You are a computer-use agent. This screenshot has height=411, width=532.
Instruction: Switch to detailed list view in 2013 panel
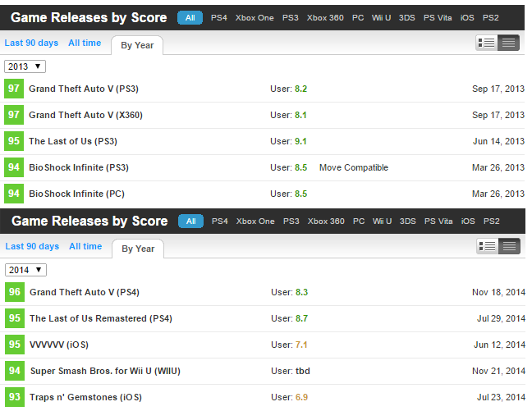487,43
